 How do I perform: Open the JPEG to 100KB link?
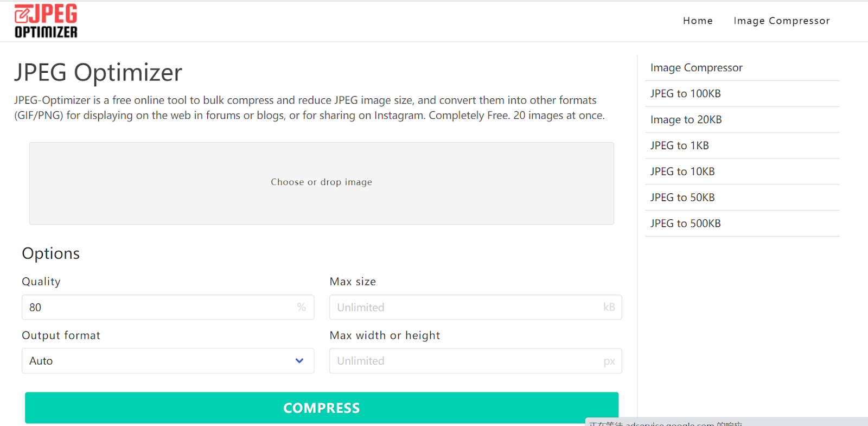[x=685, y=94]
